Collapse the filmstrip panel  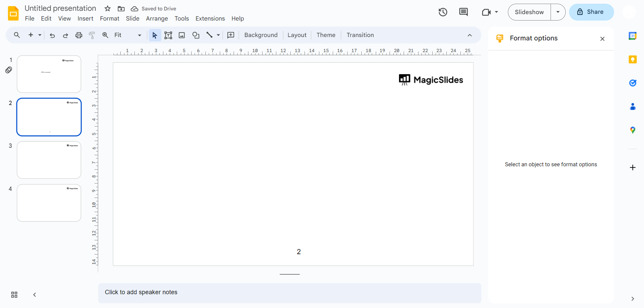click(34, 295)
